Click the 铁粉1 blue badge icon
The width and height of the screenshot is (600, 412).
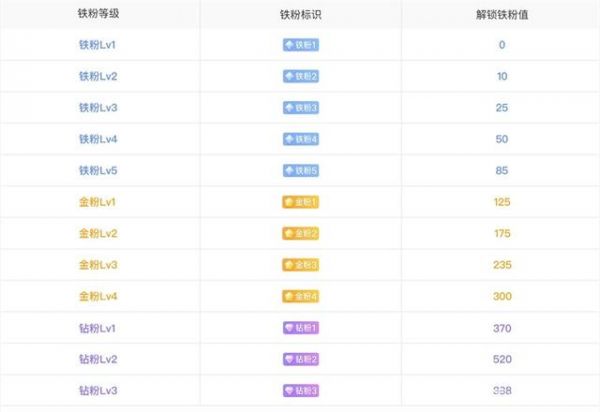(x=300, y=45)
